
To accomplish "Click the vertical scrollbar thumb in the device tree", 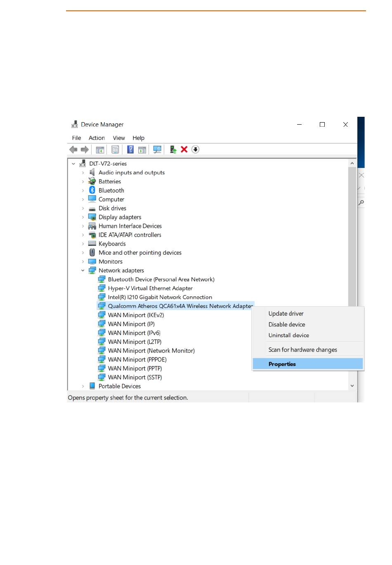I will 352,237.
